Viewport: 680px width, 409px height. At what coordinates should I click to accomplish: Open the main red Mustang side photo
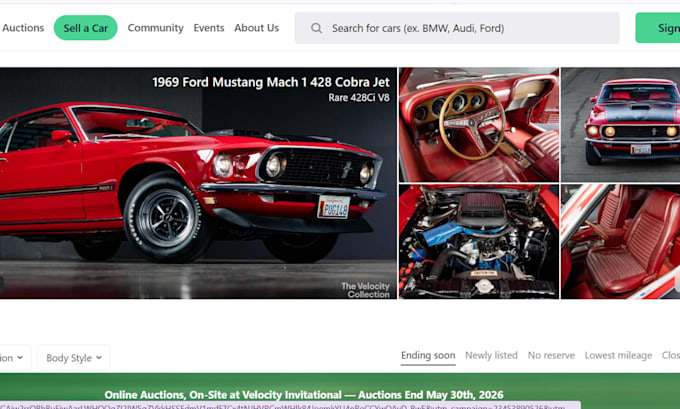click(x=198, y=183)
